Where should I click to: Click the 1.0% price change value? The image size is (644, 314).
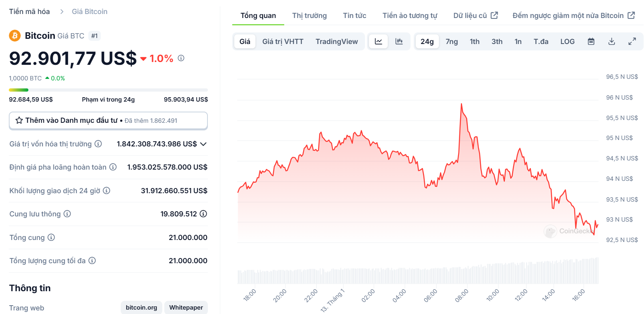point(161,58)
